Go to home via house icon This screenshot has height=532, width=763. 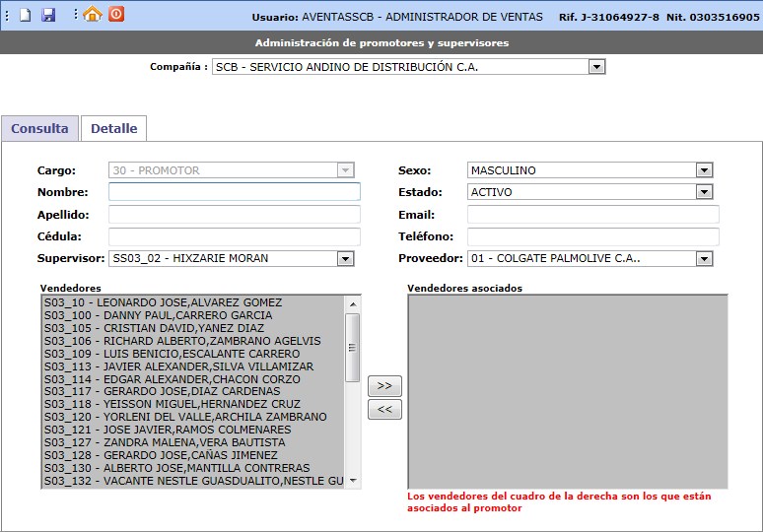pos(93,14)
